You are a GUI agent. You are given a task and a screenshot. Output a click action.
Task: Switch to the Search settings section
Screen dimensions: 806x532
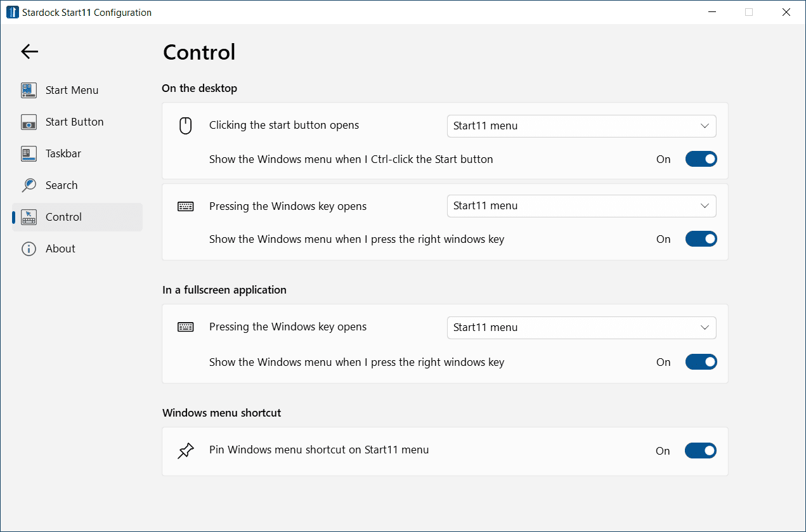(x=62, y=185)
